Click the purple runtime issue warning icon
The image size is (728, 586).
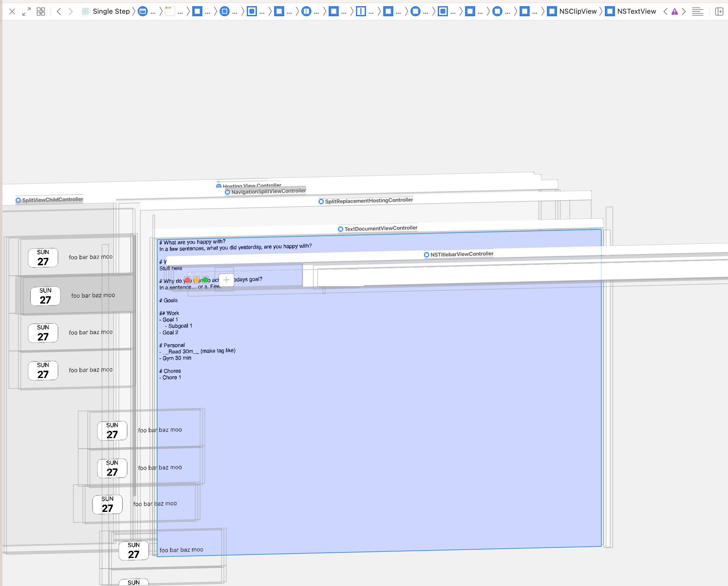click(x=674, y=12)
